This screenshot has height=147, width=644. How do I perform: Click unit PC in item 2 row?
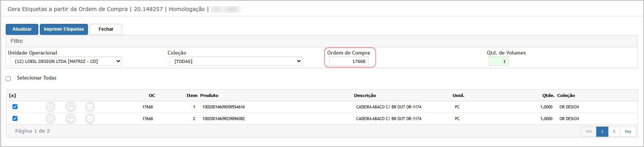tap(457, 119)
